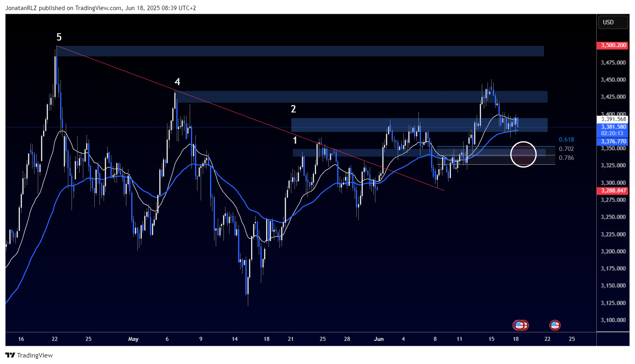635x364 pixels.
Task: Select the red 3,288.847 price label
Action: tap(613, 190)
